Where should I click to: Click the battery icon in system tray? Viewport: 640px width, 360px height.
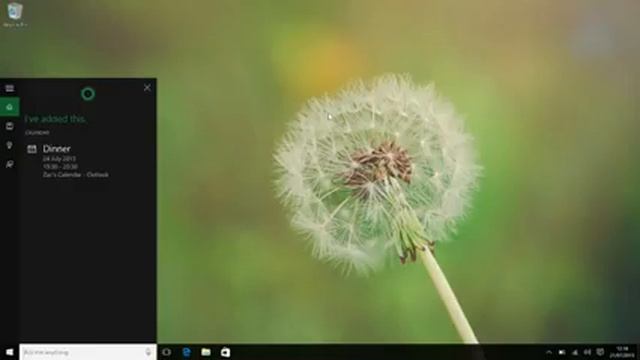(562, 352)
